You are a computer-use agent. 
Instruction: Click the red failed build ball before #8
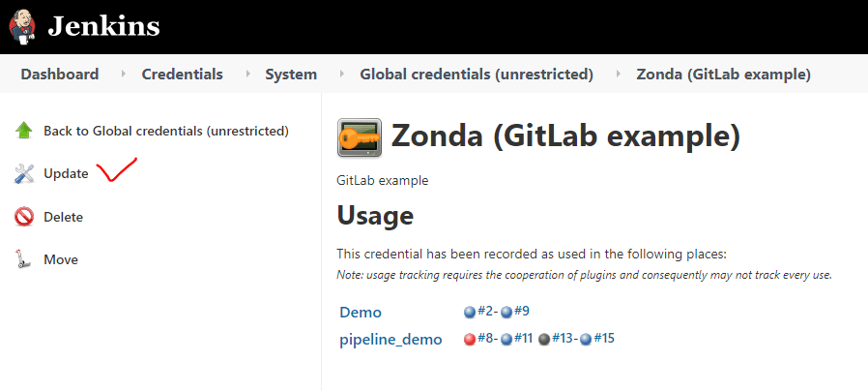tap(470, 340)
